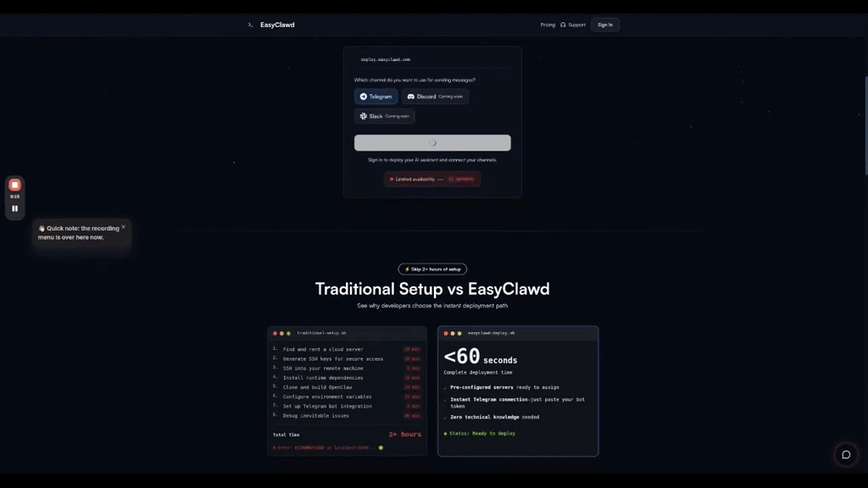Dismiss the 'Quick note' recording tooltip
The image size is (868, 488).
124,227
